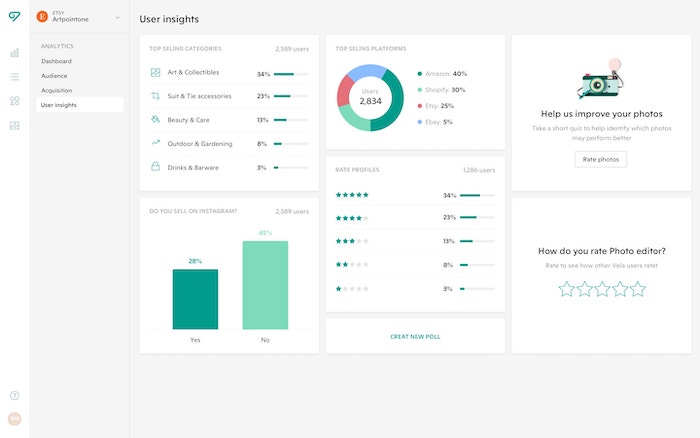Open the photo image sidebar icon
Viewport: 700px width, 438px height.
[x=15, y=125]
